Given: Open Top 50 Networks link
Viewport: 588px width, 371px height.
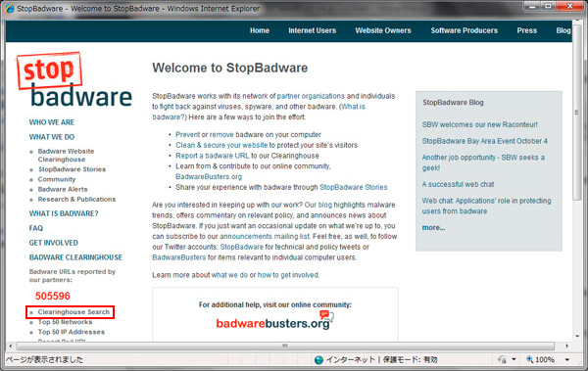Looking at the screenshot, I should coord(65,322).
